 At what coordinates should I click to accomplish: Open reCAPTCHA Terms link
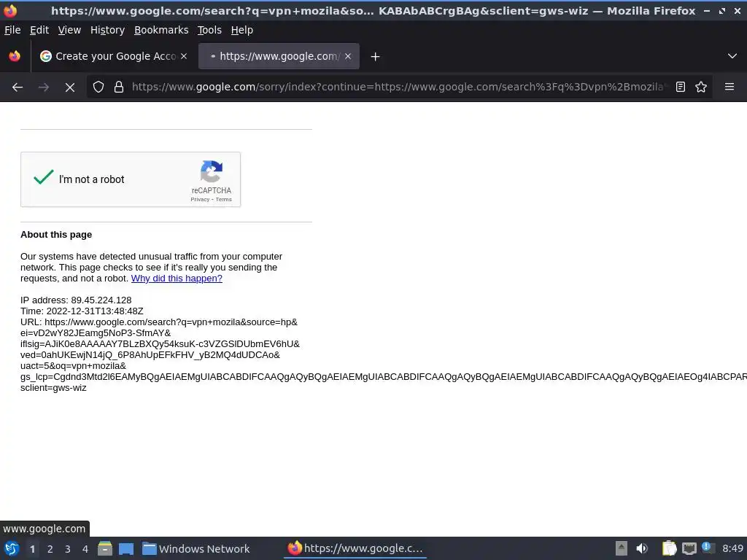[223, 200]
